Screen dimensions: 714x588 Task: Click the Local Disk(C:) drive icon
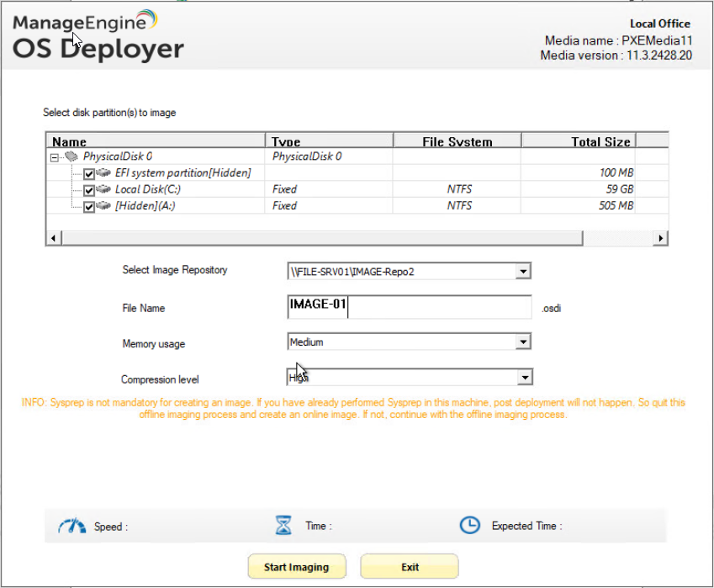pos(103,189)
